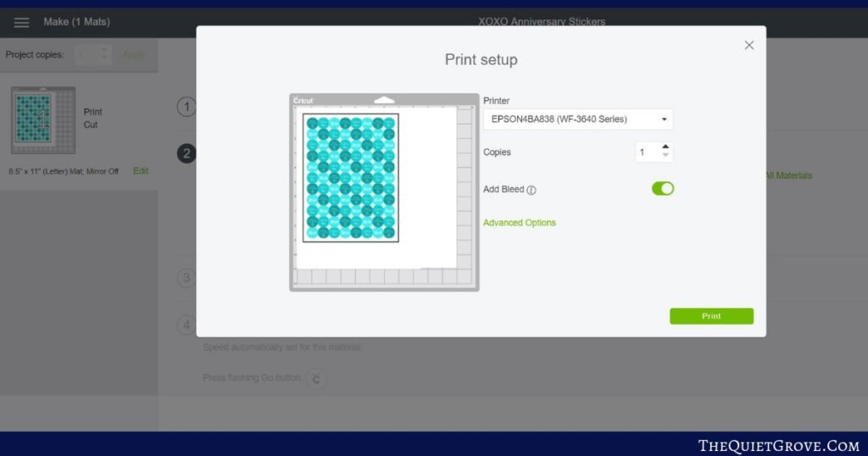The height and width of the screenshot is (456, 868).
Task: Go to step 2 circle
Action: coord(186,153)
